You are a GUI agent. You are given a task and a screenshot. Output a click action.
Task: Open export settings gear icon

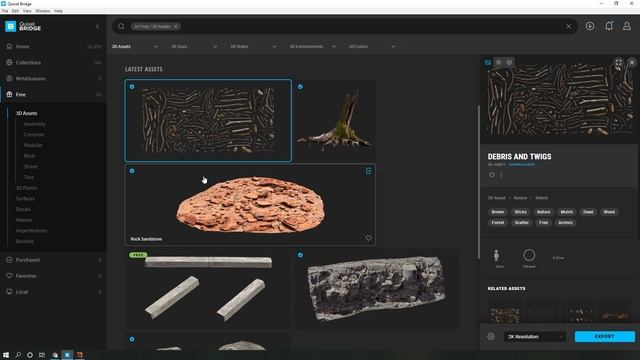pyautogui.click(x=491, y=336)
